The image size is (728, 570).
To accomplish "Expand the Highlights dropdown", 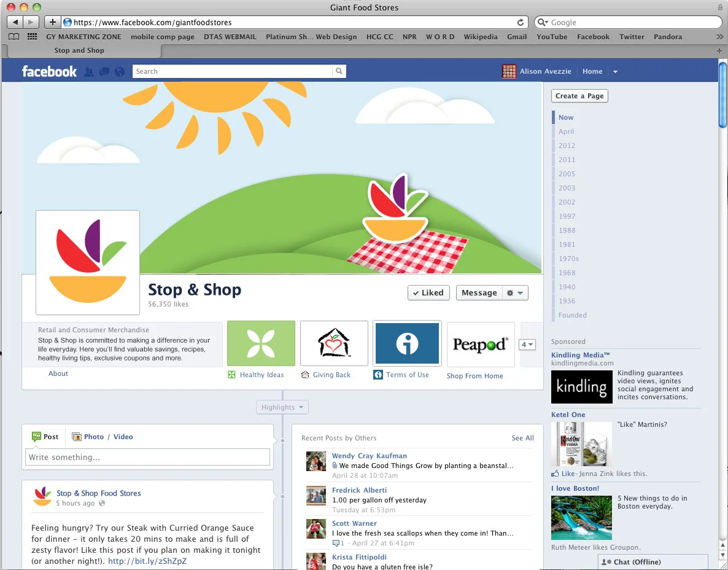I will (x=282, y=407).
